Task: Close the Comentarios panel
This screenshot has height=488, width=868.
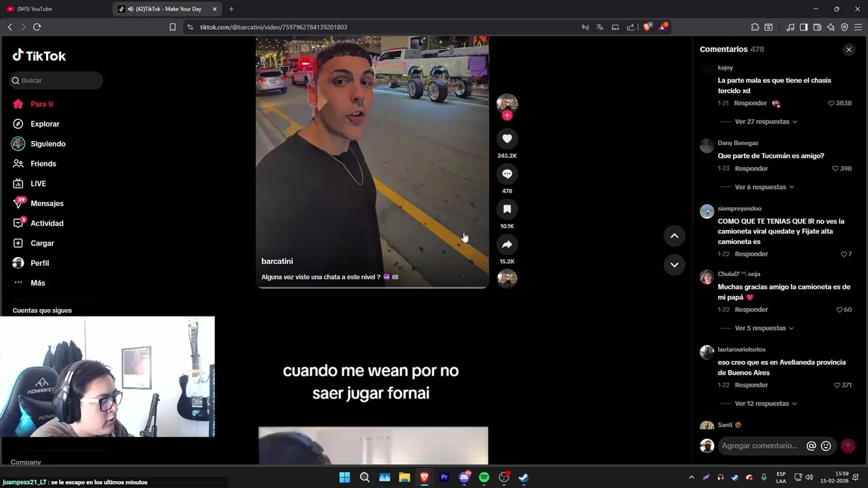Action: click(x=848, y=49)
